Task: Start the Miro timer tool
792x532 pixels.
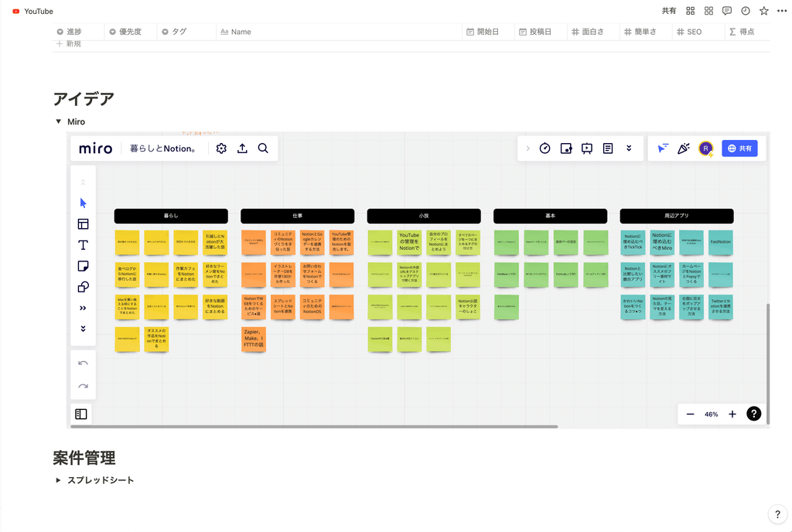Action: pyautogui.click(x=545, y=148)
